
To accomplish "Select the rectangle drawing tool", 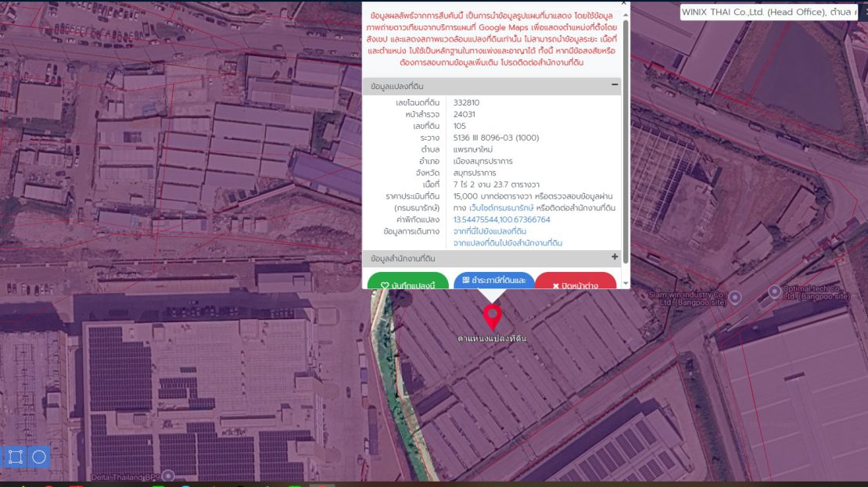I will tap(15, 457).
